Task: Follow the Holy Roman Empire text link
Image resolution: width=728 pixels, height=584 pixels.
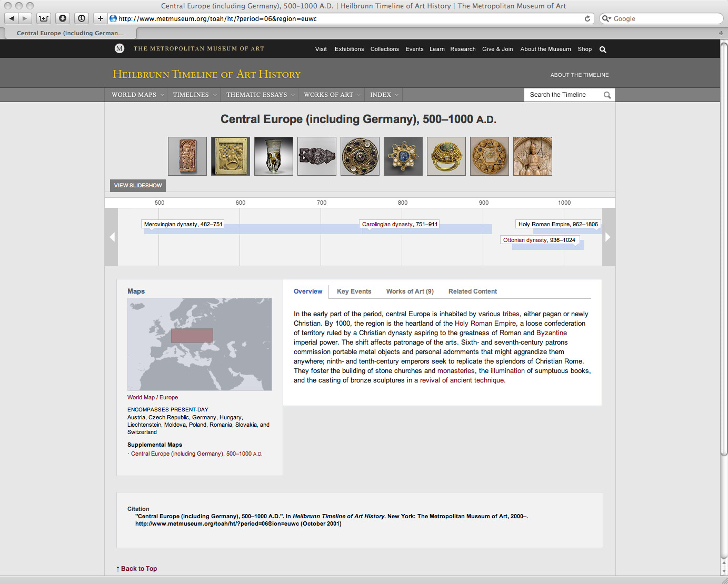Action: coord(485,324)
